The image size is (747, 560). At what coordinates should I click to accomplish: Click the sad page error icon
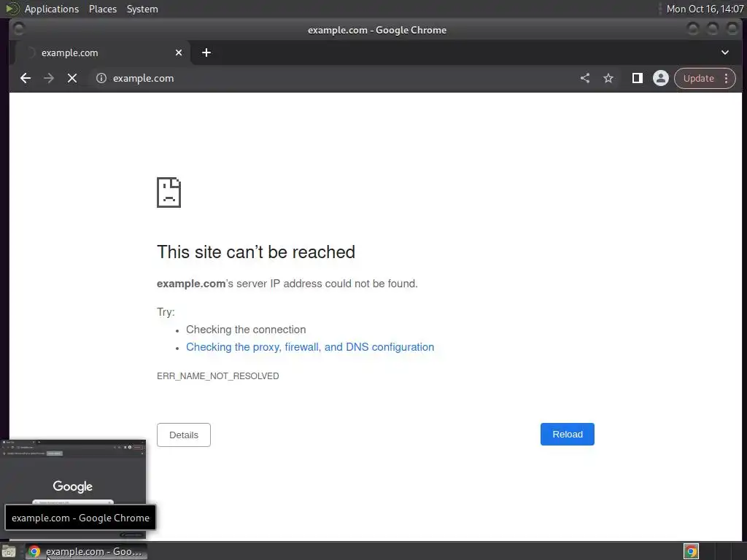(169, 192)
